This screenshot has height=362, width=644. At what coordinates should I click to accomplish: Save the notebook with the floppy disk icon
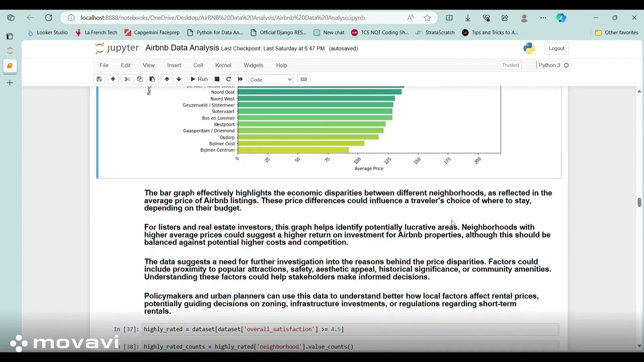(99, 79)
